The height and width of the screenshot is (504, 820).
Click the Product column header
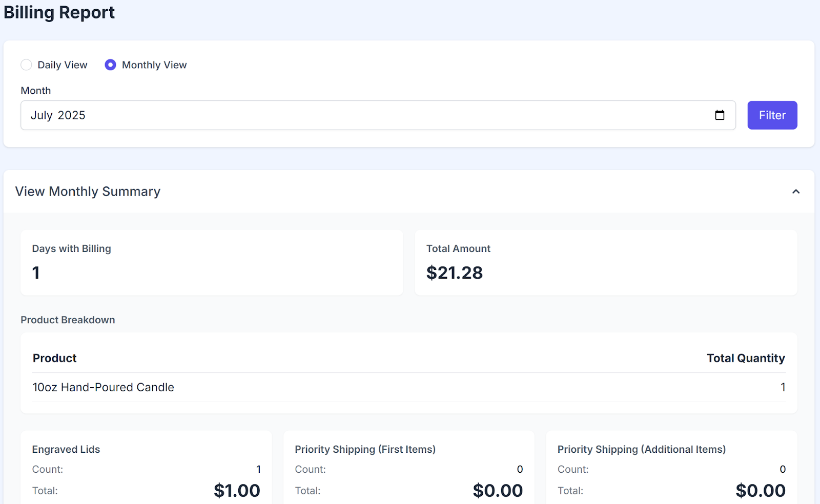(55, 358)
